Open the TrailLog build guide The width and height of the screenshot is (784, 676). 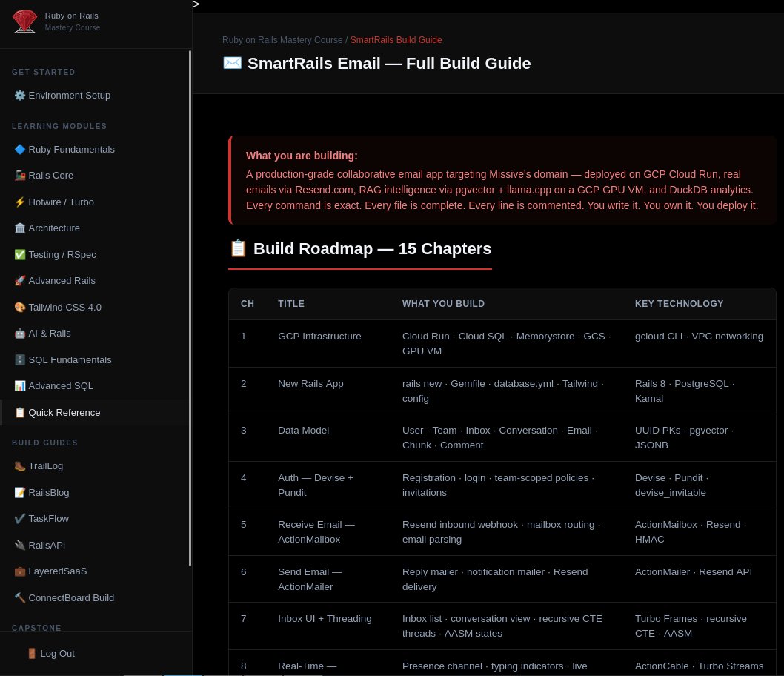pyautogui.click(x=95, y=466)
